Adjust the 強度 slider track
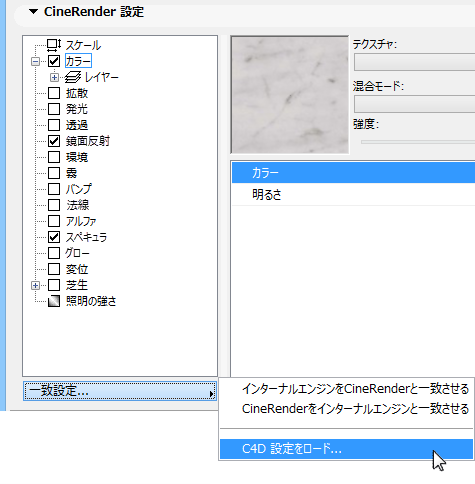Image resolution: width=475 pixels, height=484 pixels. pyautogui.click(x=418, y=142)
